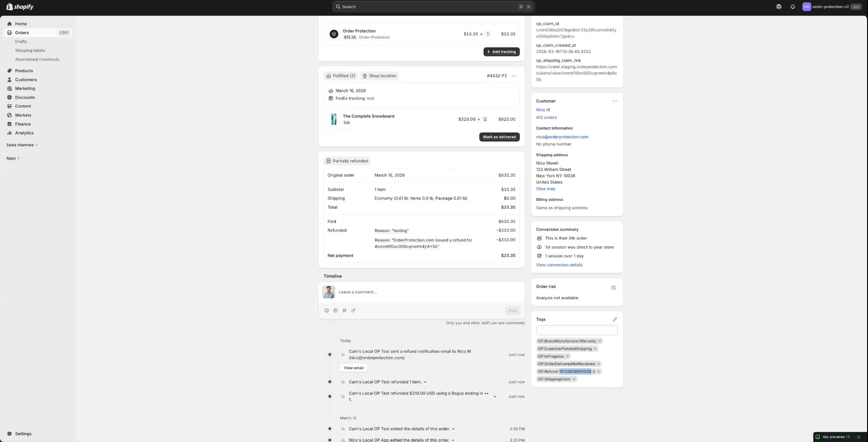The image size is (868, 442).
Task: Click View map link
Action: click(546, 189)
